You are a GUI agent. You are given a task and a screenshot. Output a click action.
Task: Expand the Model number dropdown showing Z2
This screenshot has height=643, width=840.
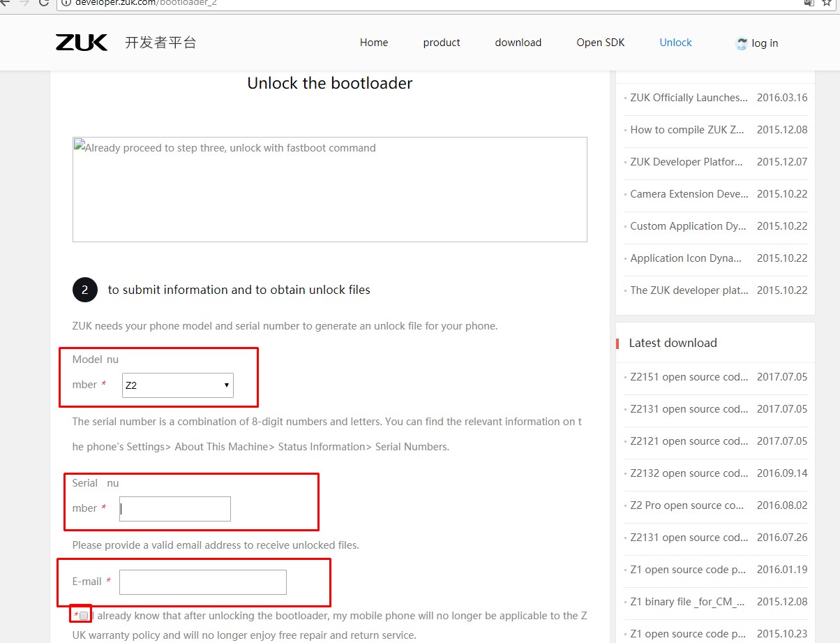[x=178, y=385]
